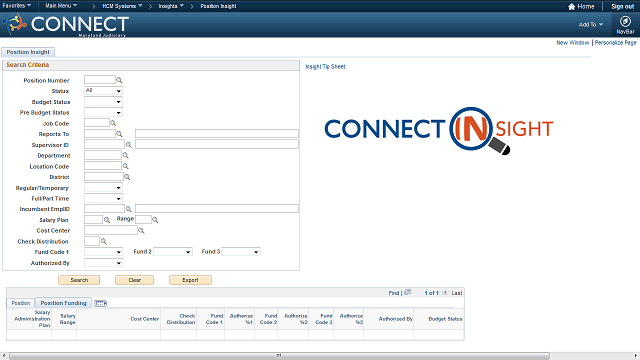Open the Main Menu
This screenshot has height=360, width=640.
pos(61,6)
